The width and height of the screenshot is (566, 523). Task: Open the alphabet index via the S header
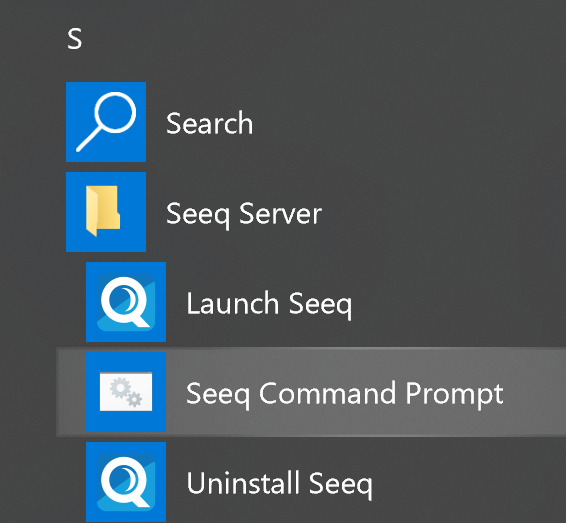click(x=75, y=39)
